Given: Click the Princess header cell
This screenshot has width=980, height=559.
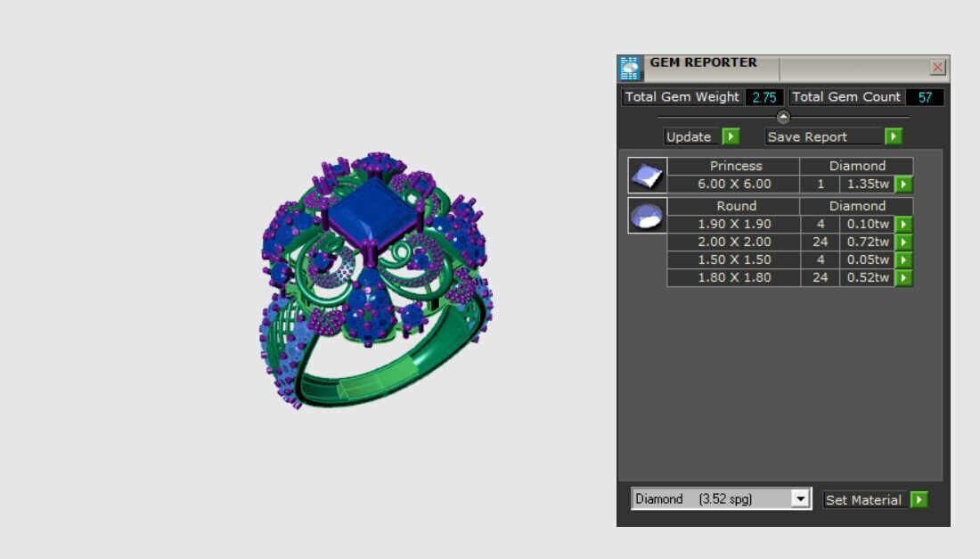Looking at the screenshot, I should tap(734, 167).
